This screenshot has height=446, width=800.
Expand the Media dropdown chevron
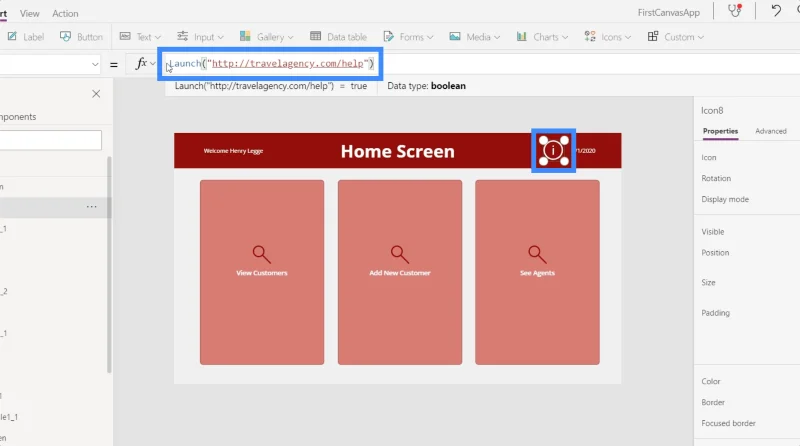click(497, 37)
